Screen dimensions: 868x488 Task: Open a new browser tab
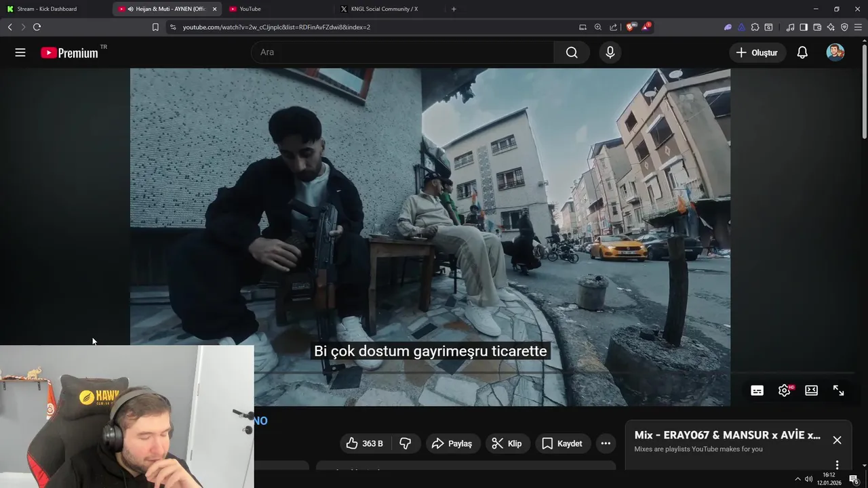(x=454, y=9)
